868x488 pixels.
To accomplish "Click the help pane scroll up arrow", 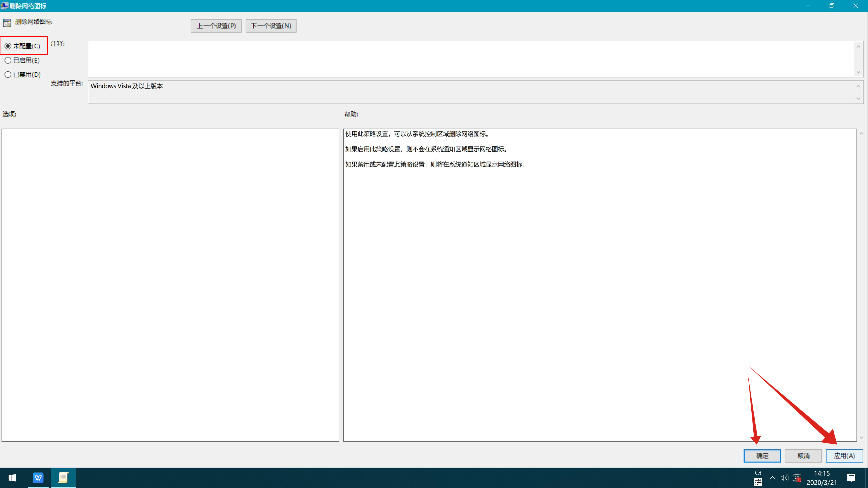I will (862, 134).
